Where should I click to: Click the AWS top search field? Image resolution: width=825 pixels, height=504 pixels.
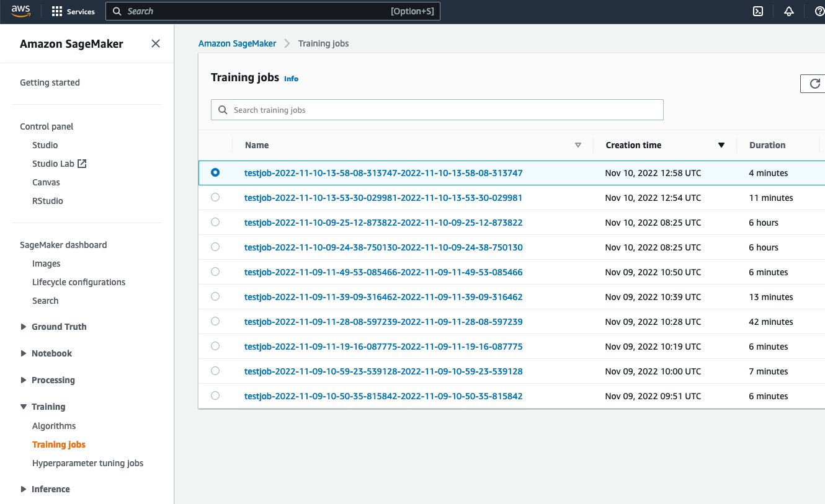pos(273,11)
